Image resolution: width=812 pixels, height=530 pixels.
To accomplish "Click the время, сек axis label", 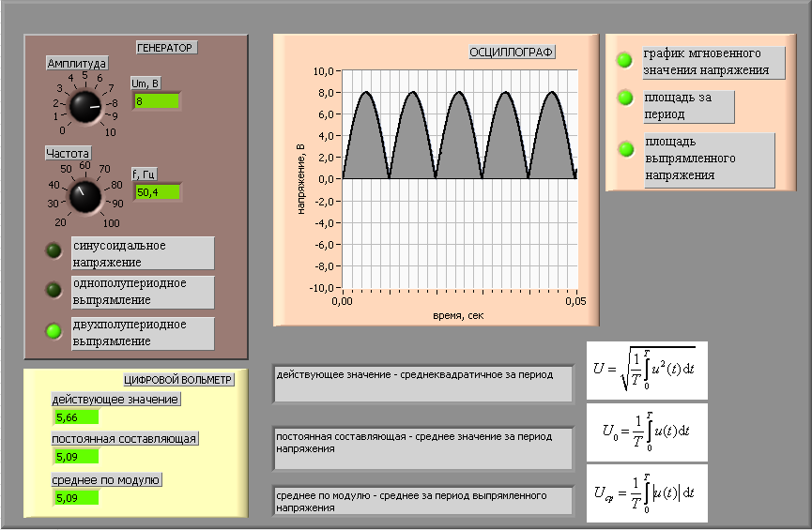I will [458, 315].
